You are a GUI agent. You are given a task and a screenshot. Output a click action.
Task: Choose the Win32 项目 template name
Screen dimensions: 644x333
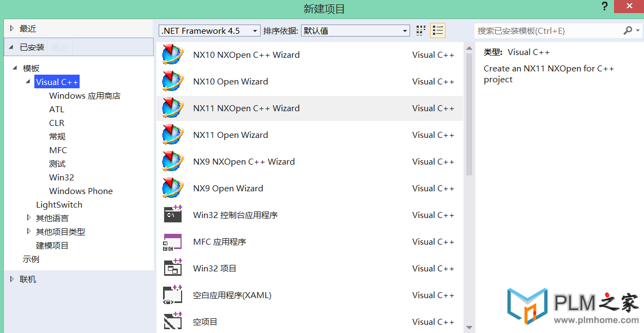click(215, 268)
